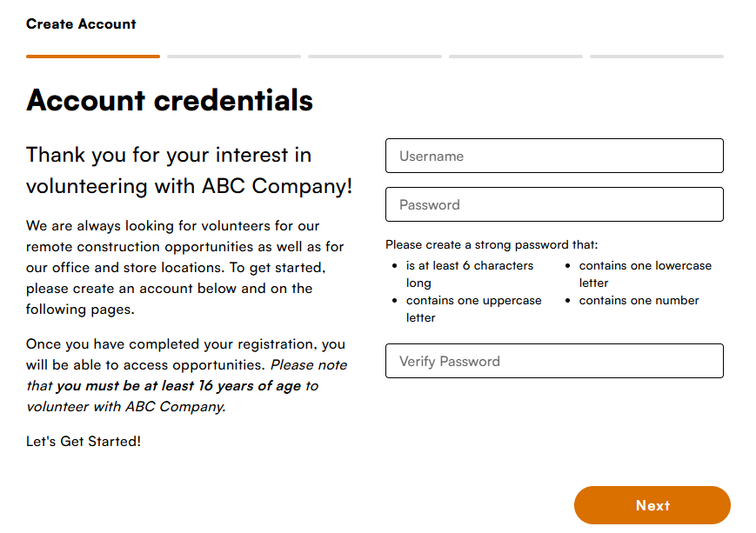Click the remote construction opportunities paragraph

click(185, 268)
